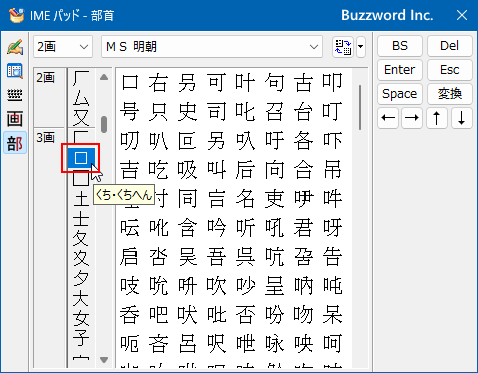Click the BS button
The height and width of the screenshot is (373, 478).
[400, 46]
